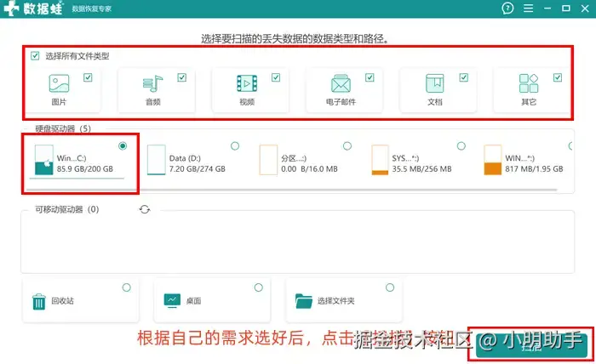Click the 选择文件夹 folder icon
The image size is (596, 364).
point(304,301)
